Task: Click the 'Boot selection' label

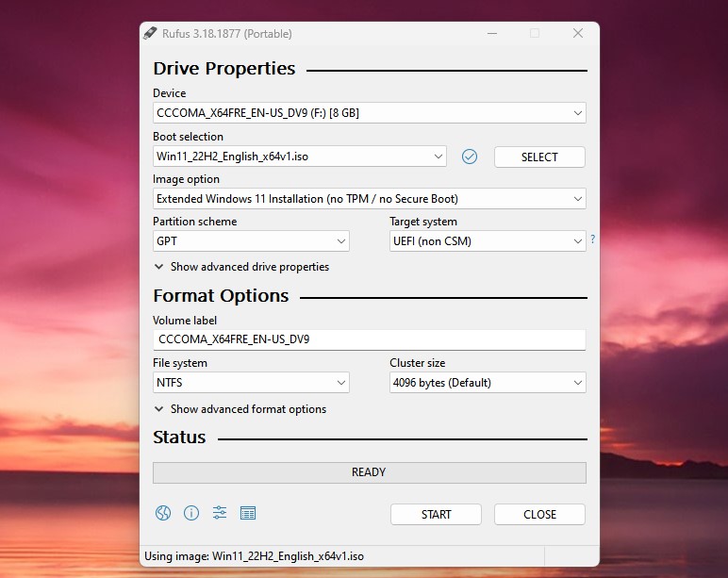Action: point(188,137)
